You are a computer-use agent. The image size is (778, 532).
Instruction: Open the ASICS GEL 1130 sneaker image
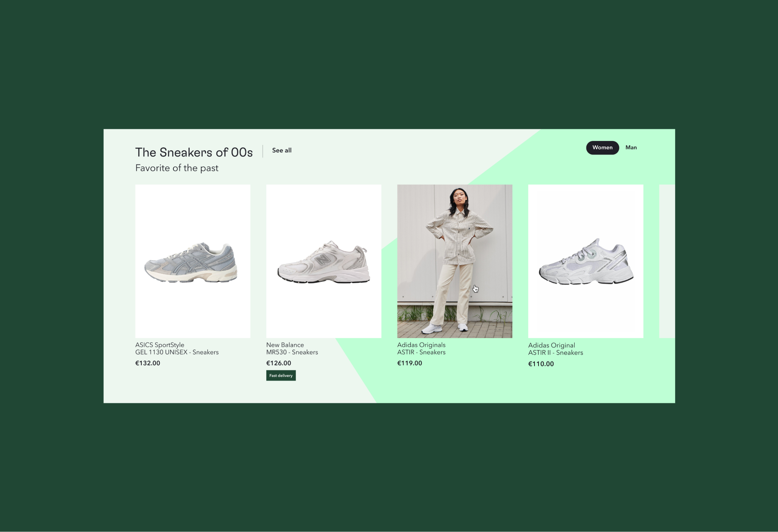[193, 261]
